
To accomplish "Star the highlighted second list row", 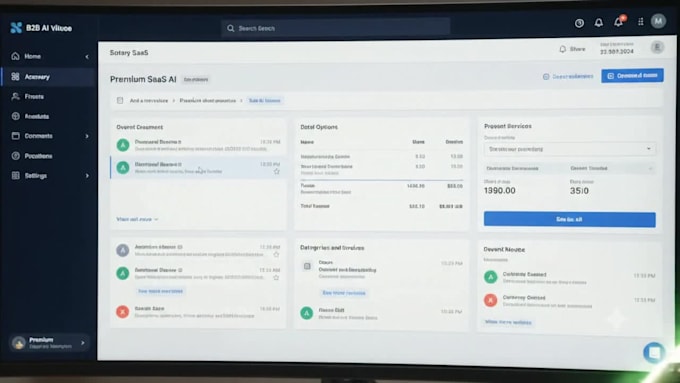I will click(276, 172).
